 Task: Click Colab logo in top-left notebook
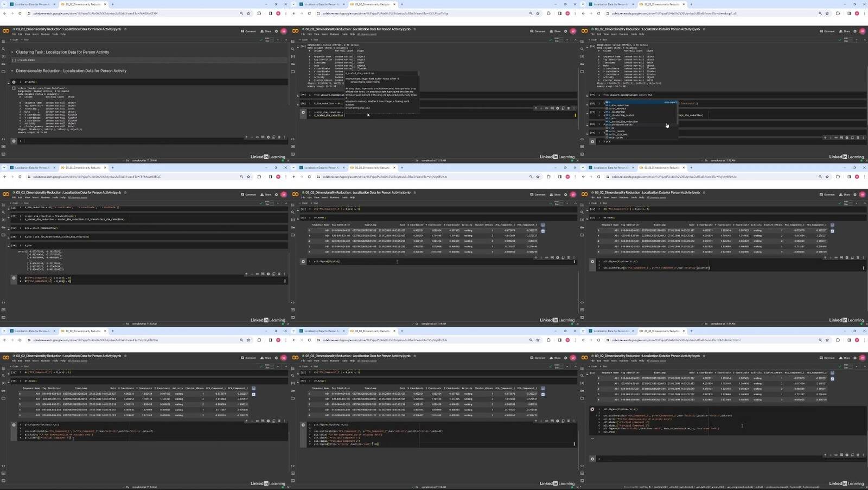pyautogui.click(x=6, y=31)
